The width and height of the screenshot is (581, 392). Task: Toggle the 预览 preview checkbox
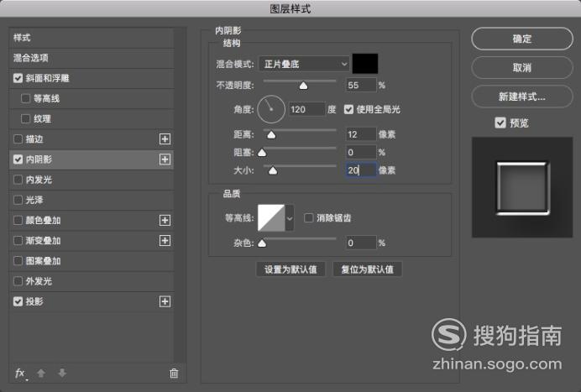pos(500,123)
